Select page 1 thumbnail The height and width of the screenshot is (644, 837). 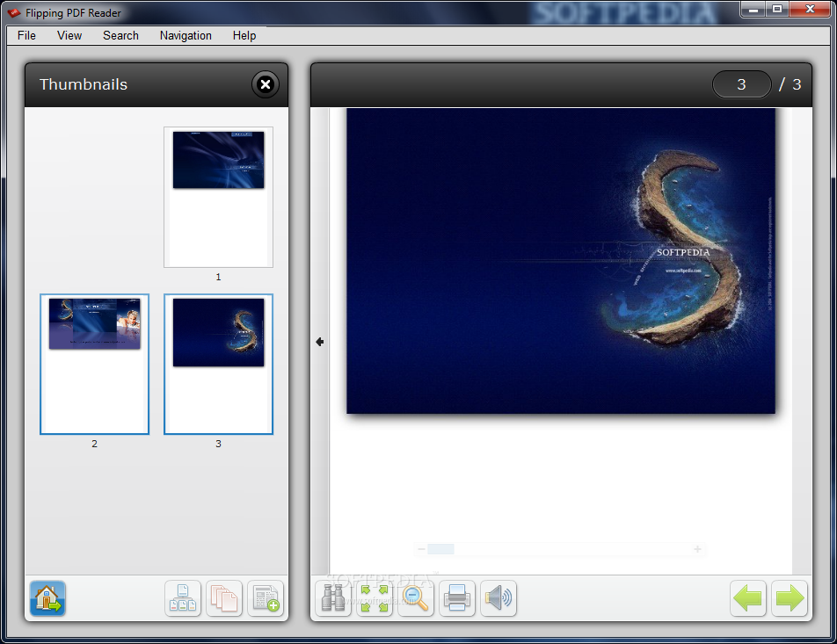[x=218, y=197]
